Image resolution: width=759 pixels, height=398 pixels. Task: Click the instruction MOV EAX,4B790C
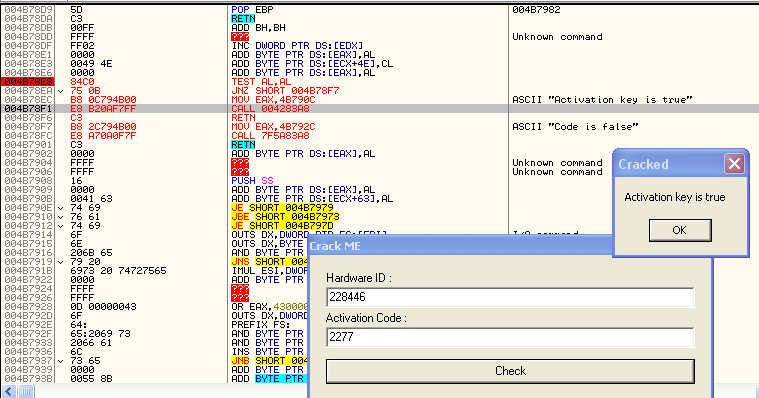[273, 100]
